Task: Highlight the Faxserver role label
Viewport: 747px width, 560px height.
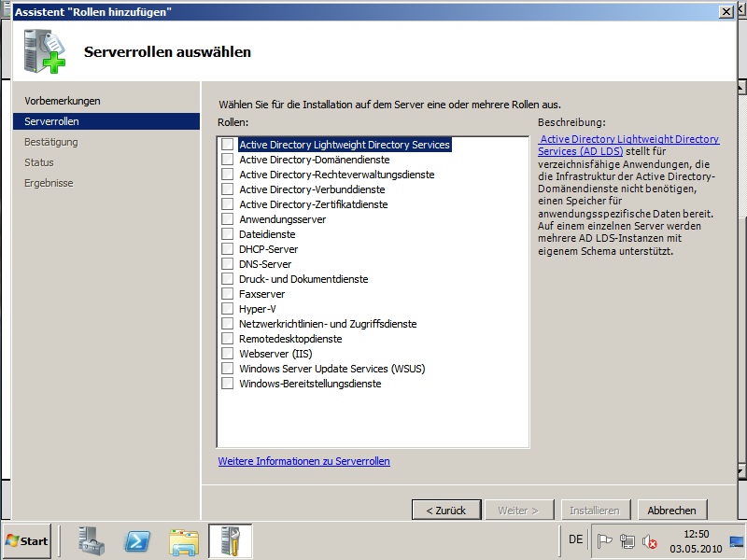Action: [x=262, y=294]
